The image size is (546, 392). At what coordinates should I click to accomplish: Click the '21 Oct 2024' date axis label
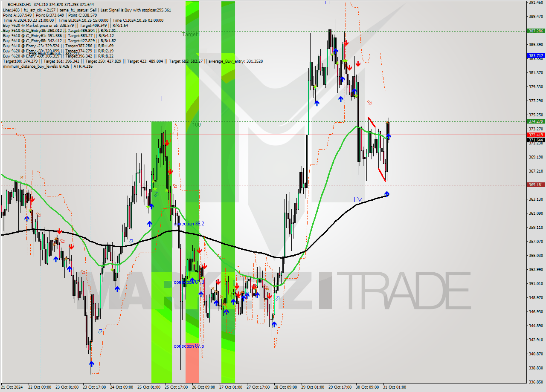[x=12, y=387]
